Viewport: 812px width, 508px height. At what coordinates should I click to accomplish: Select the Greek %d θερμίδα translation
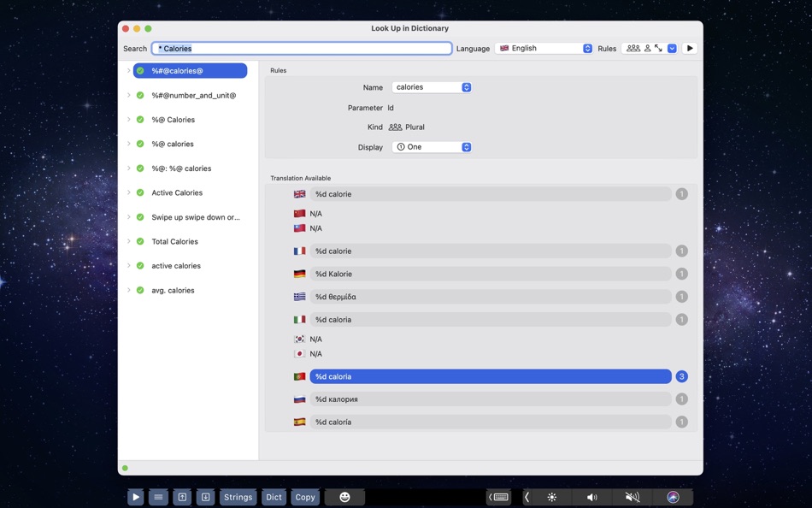click(x=491, y=297)
